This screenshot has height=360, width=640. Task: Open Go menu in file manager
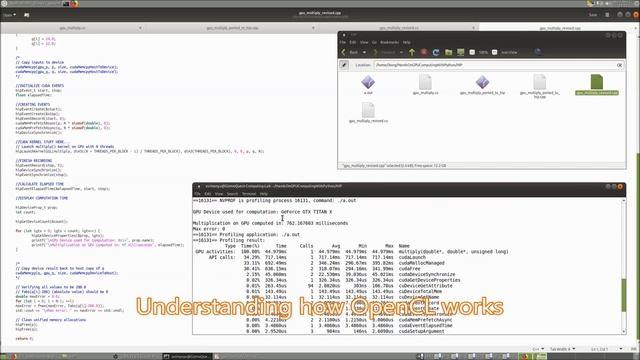click(x=374, y=42)
